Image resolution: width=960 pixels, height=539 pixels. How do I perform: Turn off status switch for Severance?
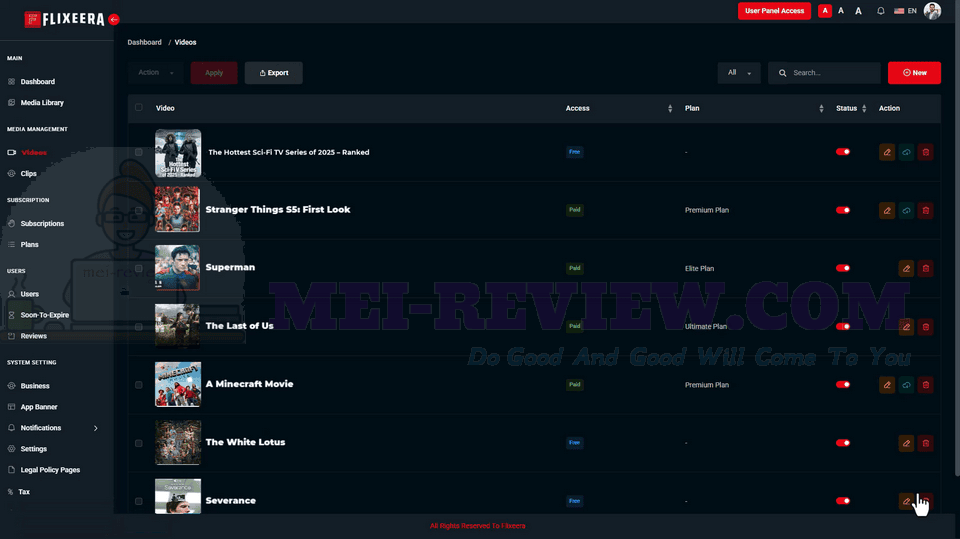click(843, 501)
